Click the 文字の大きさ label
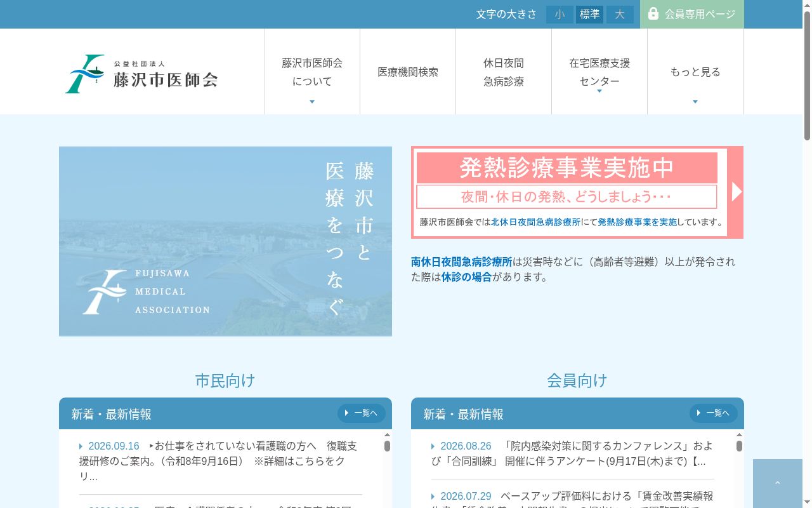812x508 pixels. pyautogui.click(x=507, y=14)
